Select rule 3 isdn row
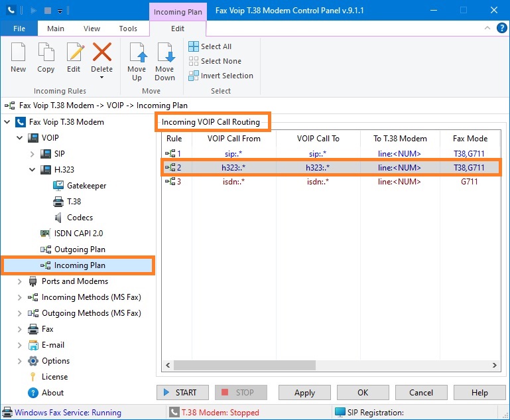 point(331,182)
